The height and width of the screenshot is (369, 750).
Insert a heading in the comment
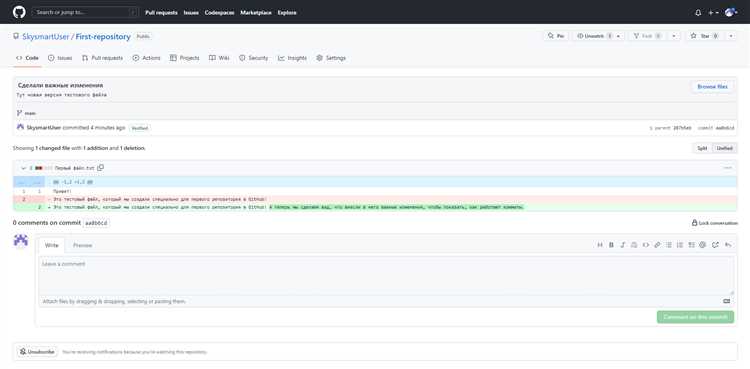[599, 245]
